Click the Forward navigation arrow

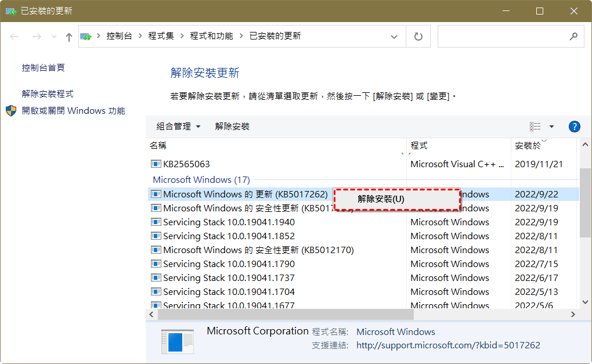click(37, 37)
